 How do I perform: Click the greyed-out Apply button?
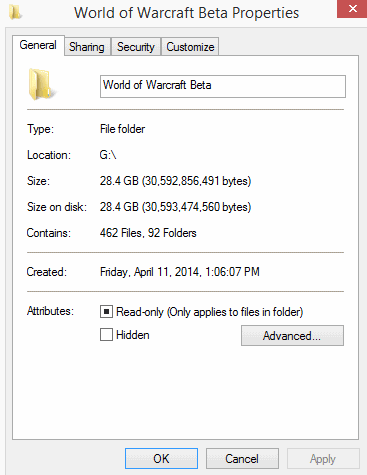[x=323, y=459]
